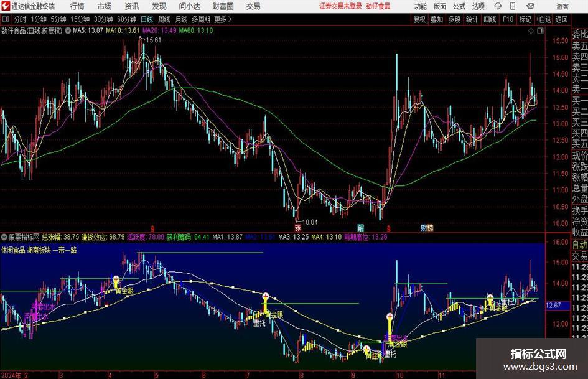
Task: Open the 多周期 view
Action: coord(201,19)
